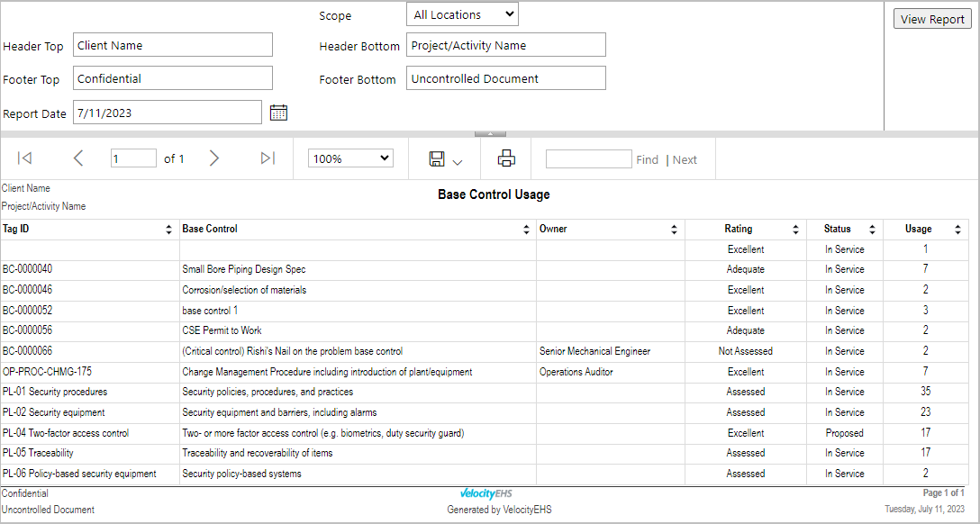Focus the Header Top text field
The width and height of the screenshot is (980, 524).
pyautogui.click(x=173, y=45)
